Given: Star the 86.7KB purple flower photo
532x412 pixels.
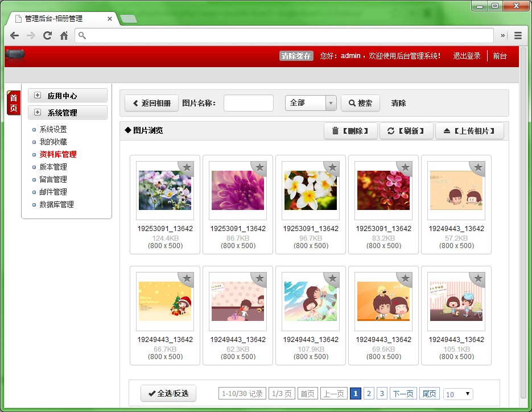Looking at the screenshot, I should coord(260,167).
